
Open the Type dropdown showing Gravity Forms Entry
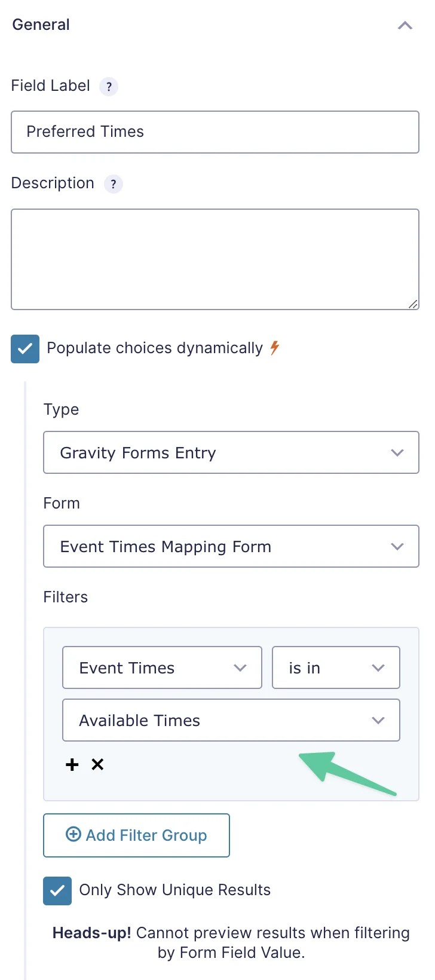tap(231, 452)
